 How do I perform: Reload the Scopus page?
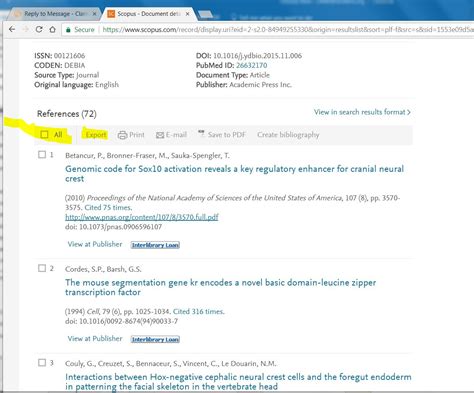pyautogui.click(x=39, y=29)
